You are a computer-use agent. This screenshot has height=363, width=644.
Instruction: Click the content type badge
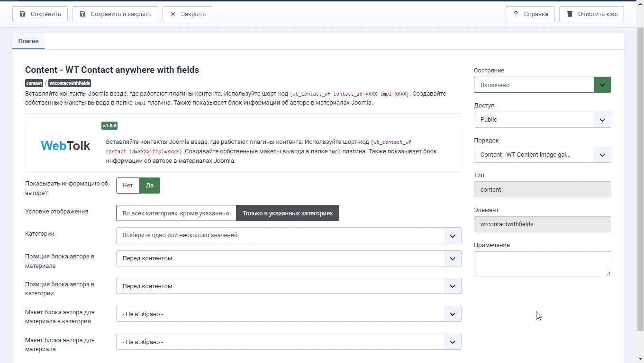point(34,83)
